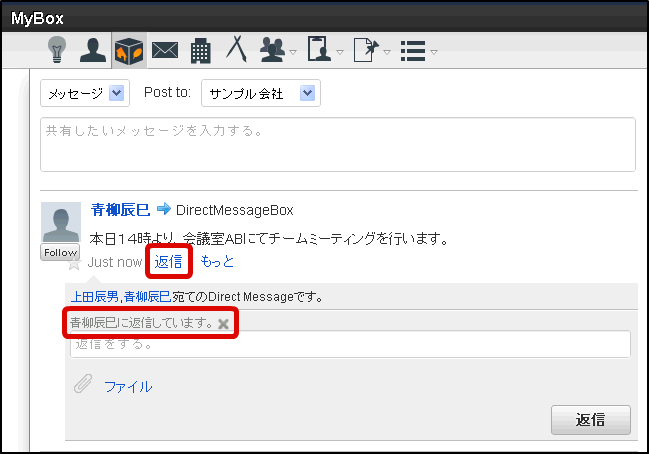Click the 返信 reply link

(168, 262)
